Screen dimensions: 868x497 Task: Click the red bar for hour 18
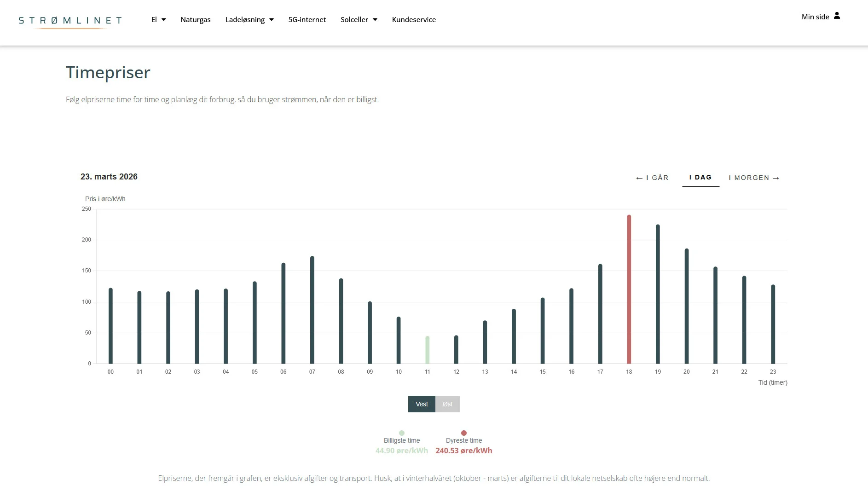click(629, 290)
